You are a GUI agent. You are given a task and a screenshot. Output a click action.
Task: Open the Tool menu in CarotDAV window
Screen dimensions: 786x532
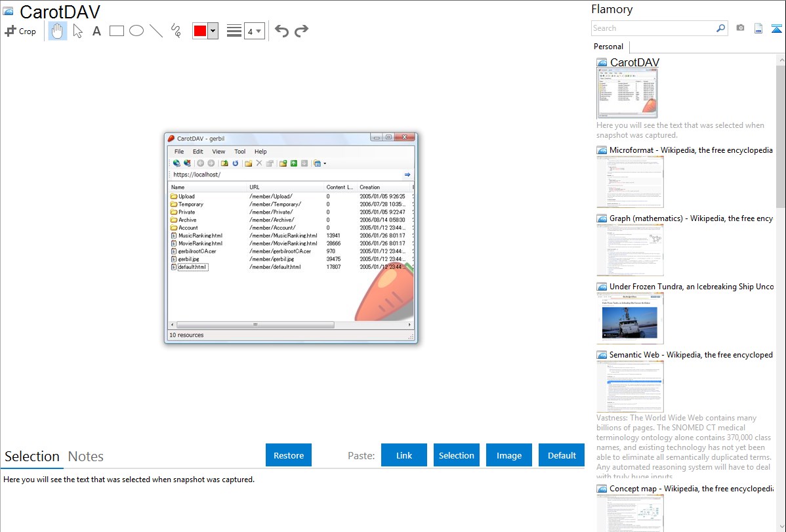tap(240, 152)
